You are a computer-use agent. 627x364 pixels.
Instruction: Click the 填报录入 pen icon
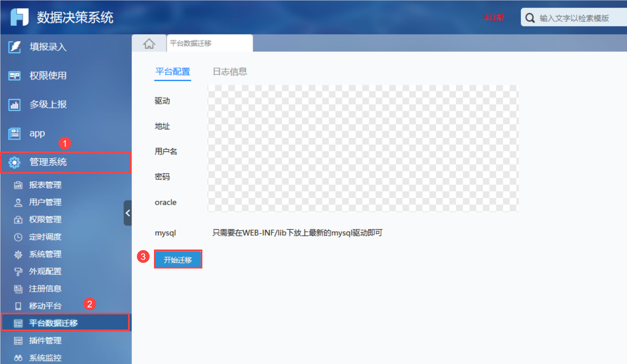[x=15, y=47]
